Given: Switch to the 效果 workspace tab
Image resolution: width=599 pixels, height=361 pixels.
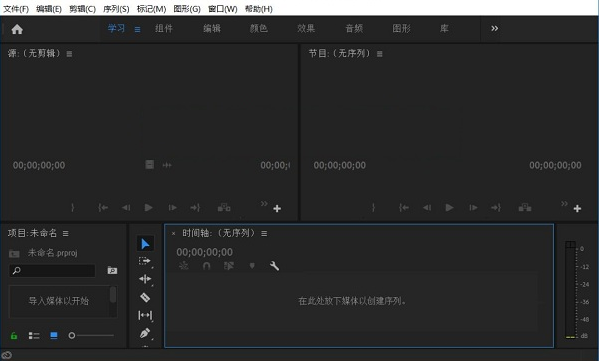Looking at the screenshot, I should pyautogui.click(x=306, y=28).
